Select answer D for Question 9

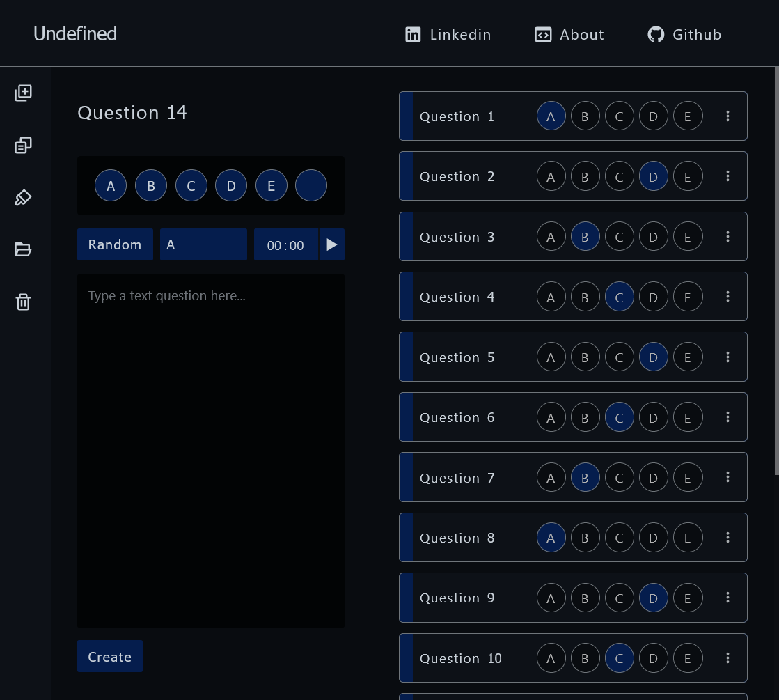(654, 598)
